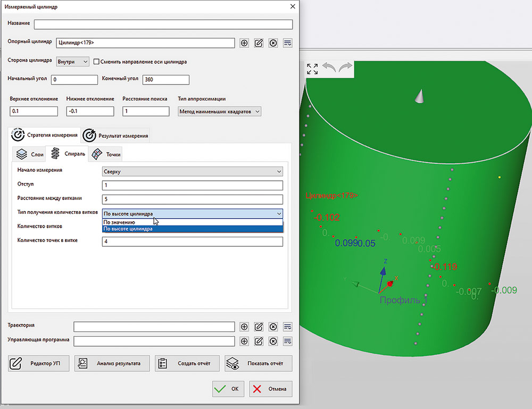
Task: Switch to Стратегия измерения tab
Action: [45, 135]
